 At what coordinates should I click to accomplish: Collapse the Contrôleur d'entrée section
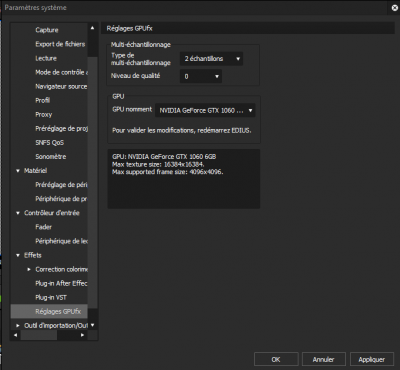tap(18, 213)
